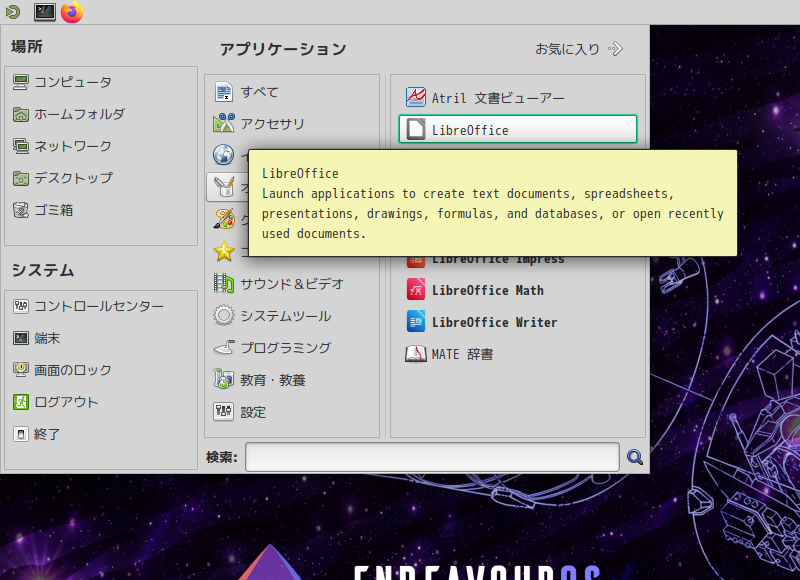The width and height of the screenshot is (800, 580).
Task: Open ゴミ箱 trash
Action: (43, 210)
